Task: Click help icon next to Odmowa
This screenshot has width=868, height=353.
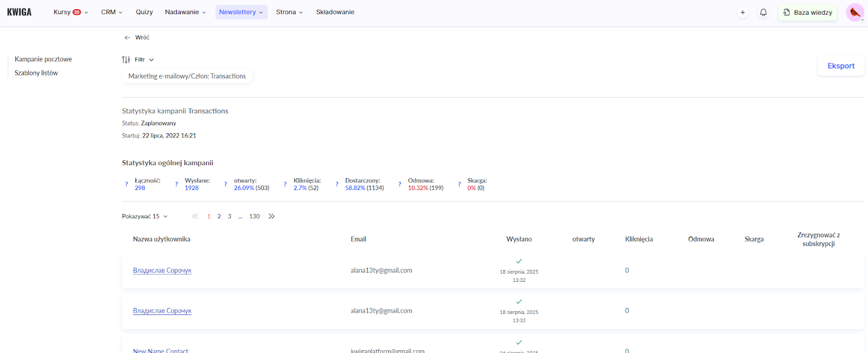Action: pyautogui.click(x=400, y=185)
